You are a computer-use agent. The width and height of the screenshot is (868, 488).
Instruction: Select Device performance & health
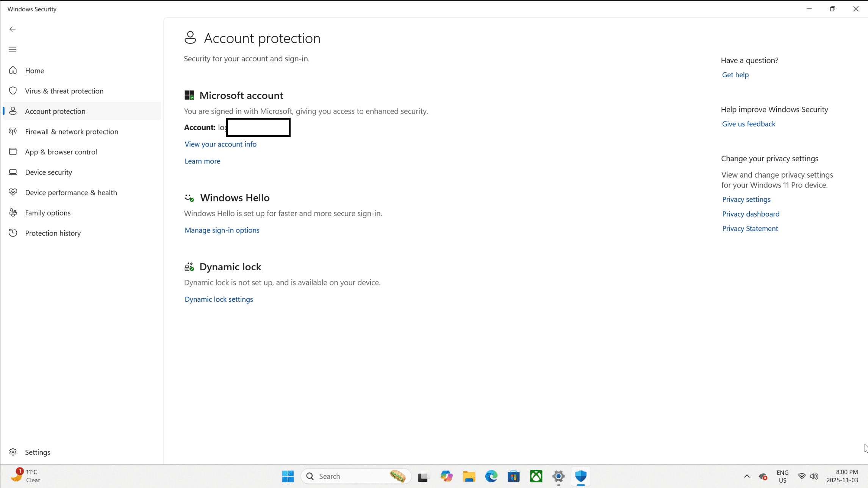coord(71,192)
